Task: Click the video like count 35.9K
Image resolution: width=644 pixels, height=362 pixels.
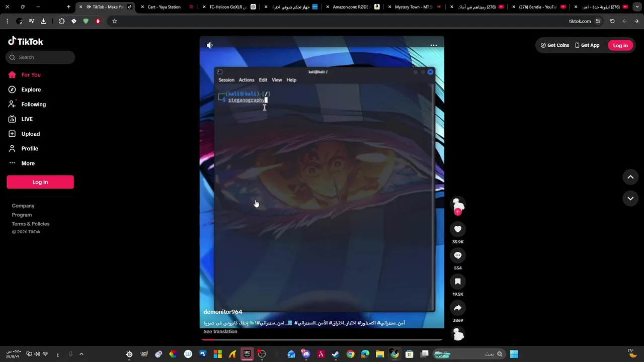Action: 458,242
